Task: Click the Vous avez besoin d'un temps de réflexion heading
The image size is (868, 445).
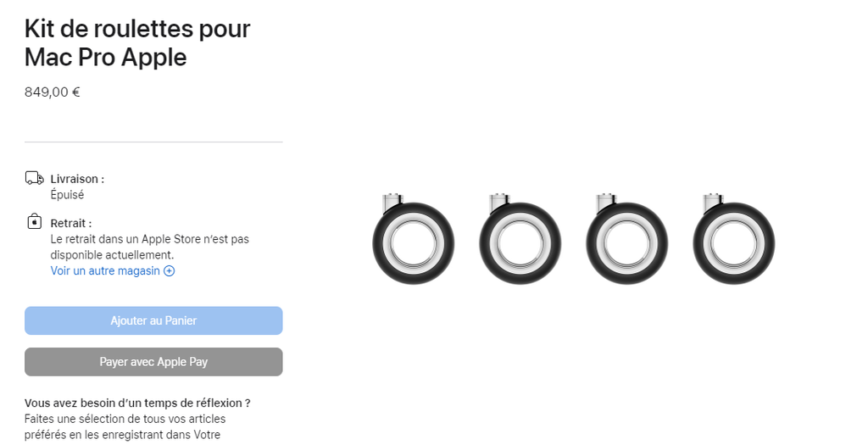Action: (137, 403)
